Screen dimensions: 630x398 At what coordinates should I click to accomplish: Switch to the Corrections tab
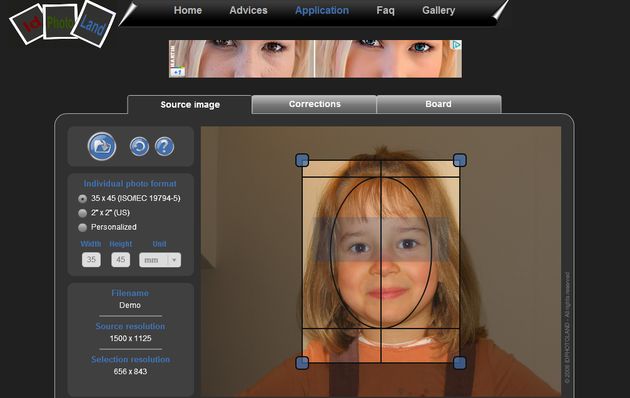pos(314,104)
